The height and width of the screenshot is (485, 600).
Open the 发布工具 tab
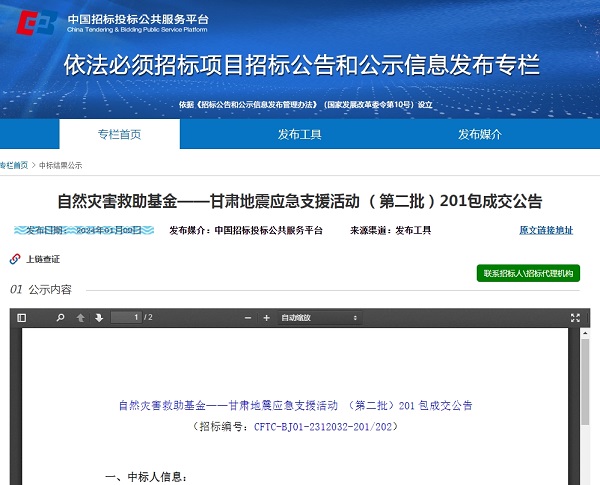tap(299, 134)
